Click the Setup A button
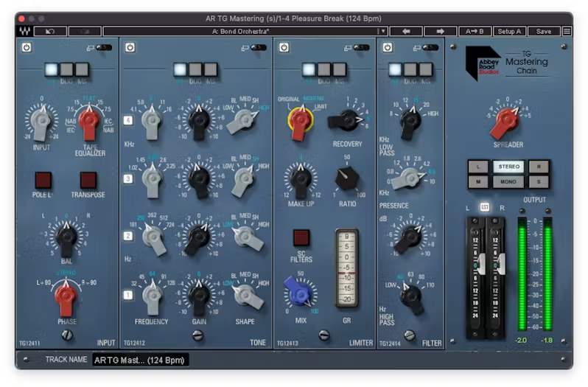This screenshot has height=387, width=588. tap(509, 31)
